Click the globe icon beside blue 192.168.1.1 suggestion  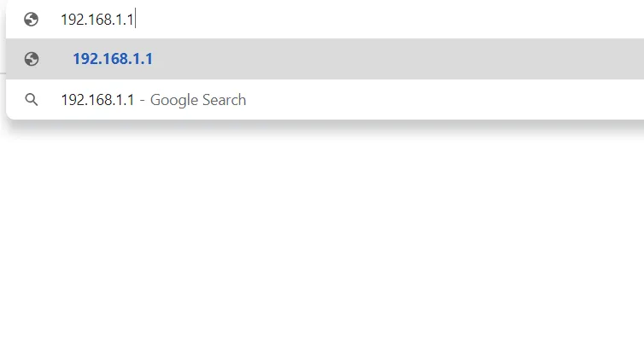click(x=32, y=59)
